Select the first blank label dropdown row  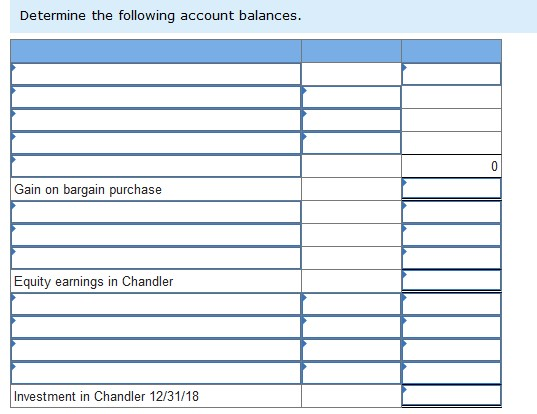156,74
